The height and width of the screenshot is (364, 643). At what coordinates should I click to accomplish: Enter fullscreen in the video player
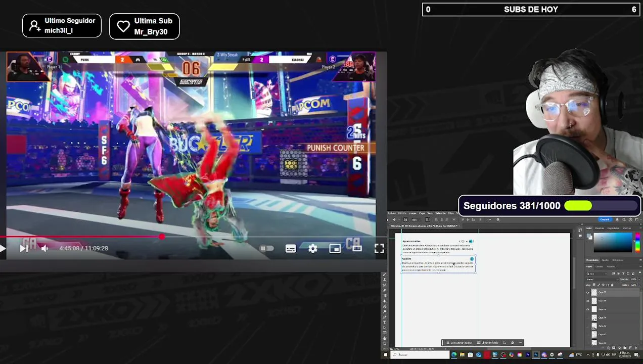coord(379,248)
